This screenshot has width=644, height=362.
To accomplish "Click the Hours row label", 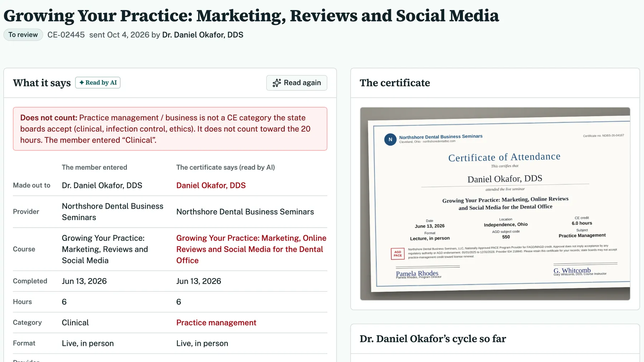I will click(x=23, y=302).
